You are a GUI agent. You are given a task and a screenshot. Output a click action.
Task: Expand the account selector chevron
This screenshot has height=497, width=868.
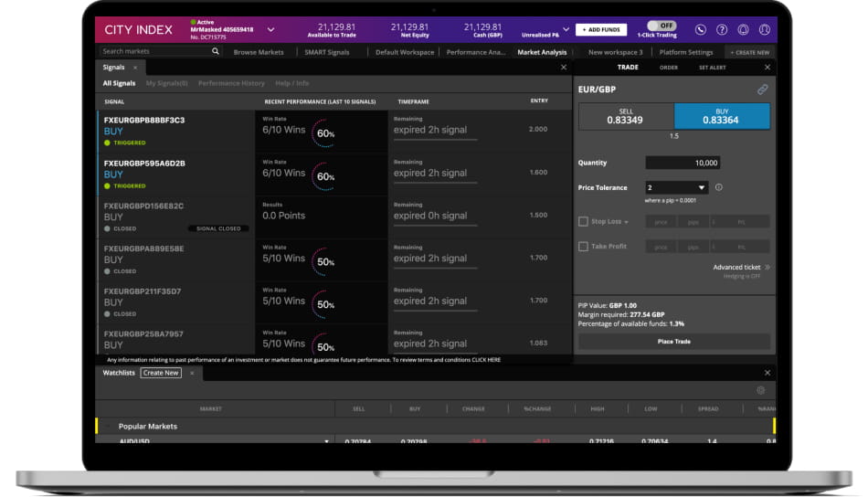click(x=270, y=30)
